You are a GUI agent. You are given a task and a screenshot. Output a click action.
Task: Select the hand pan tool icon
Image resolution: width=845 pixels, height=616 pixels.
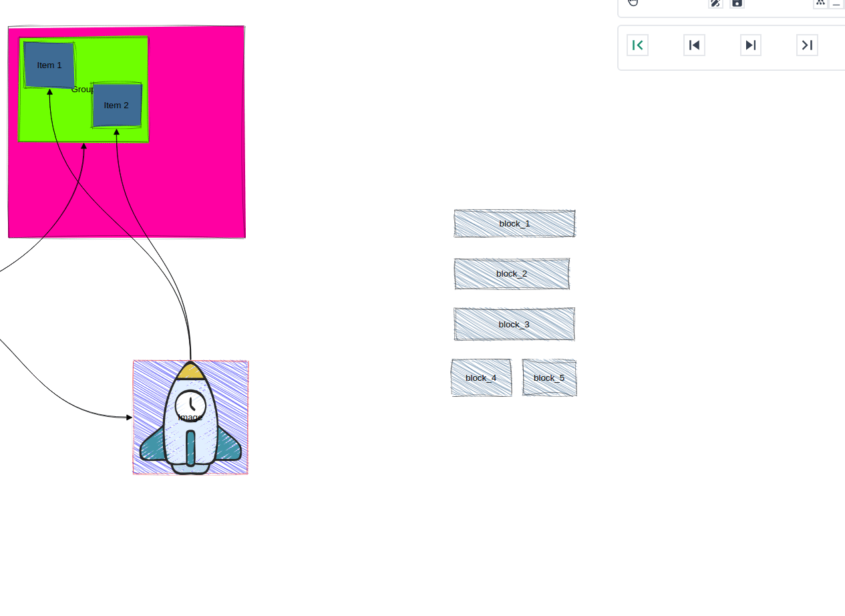[x=633, y=3]
